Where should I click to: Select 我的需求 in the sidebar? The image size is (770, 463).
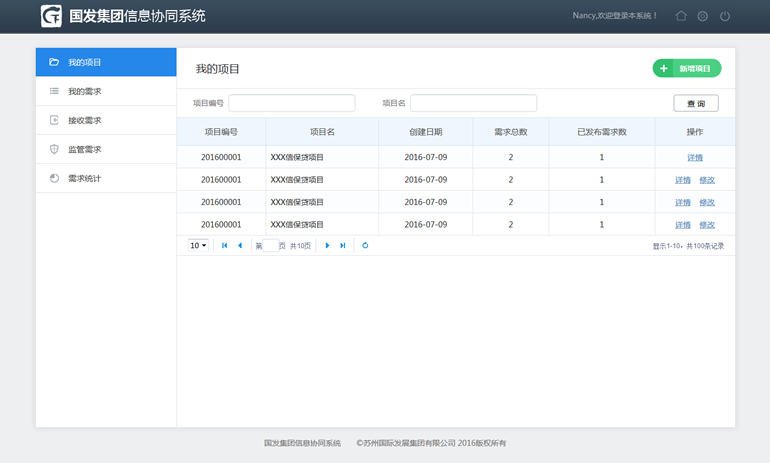pos(106,91)
